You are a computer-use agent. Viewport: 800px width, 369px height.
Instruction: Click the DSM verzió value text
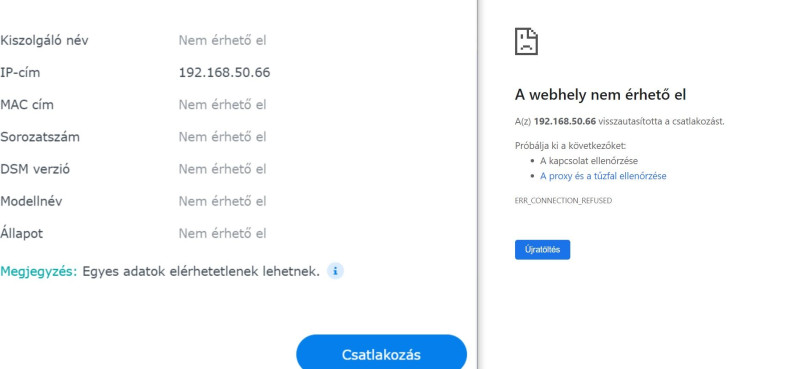click(x=222, y=169)
